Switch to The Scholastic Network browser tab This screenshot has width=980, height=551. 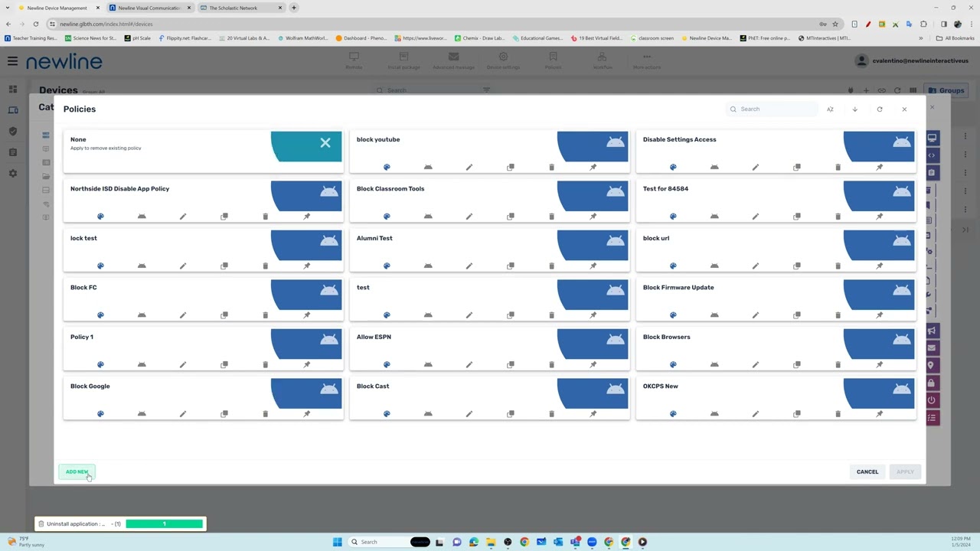[x=240, y=8]
